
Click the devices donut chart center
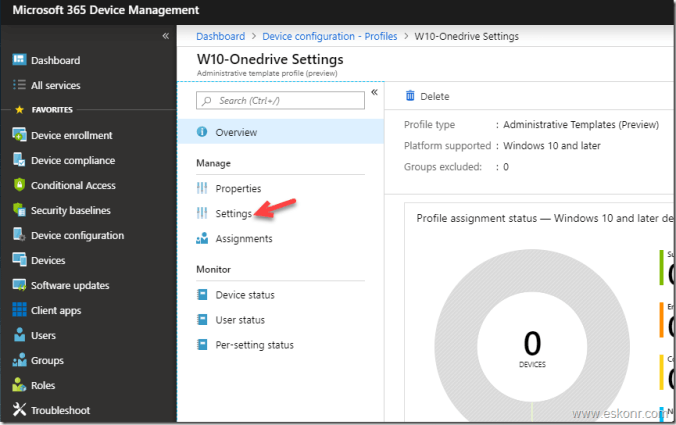[x=532, y=347]
